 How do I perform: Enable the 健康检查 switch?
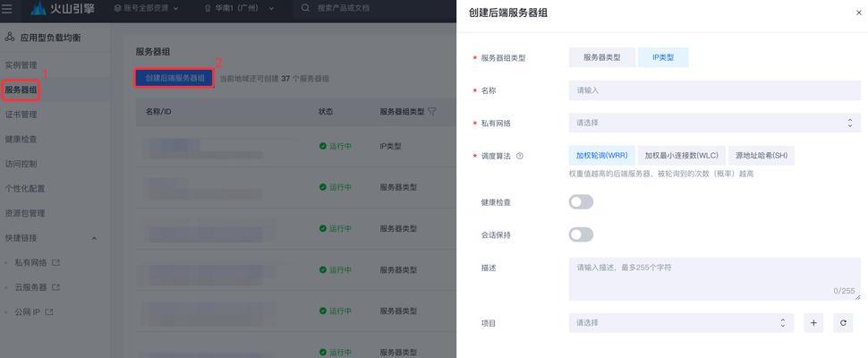[x=582, y=202]
